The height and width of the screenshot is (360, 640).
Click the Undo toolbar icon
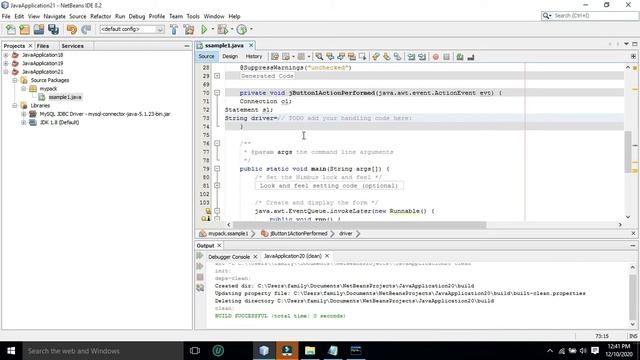pos(72,29)
